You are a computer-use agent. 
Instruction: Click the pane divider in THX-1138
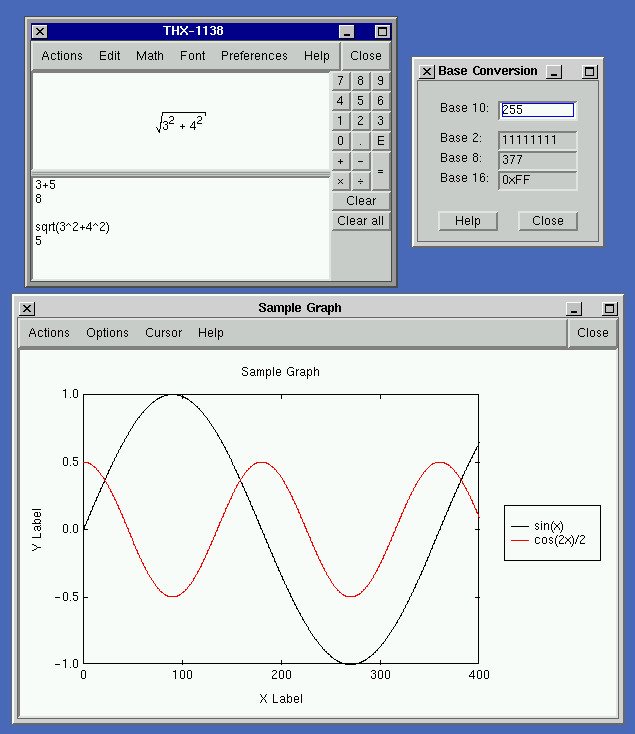[181, 174]
